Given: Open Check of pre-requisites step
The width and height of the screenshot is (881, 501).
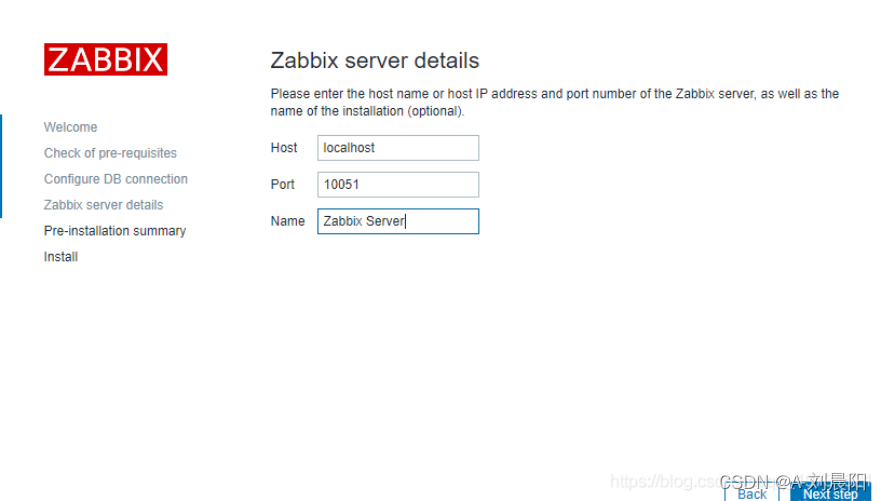Looking at the screenshot, I should 110,153.
